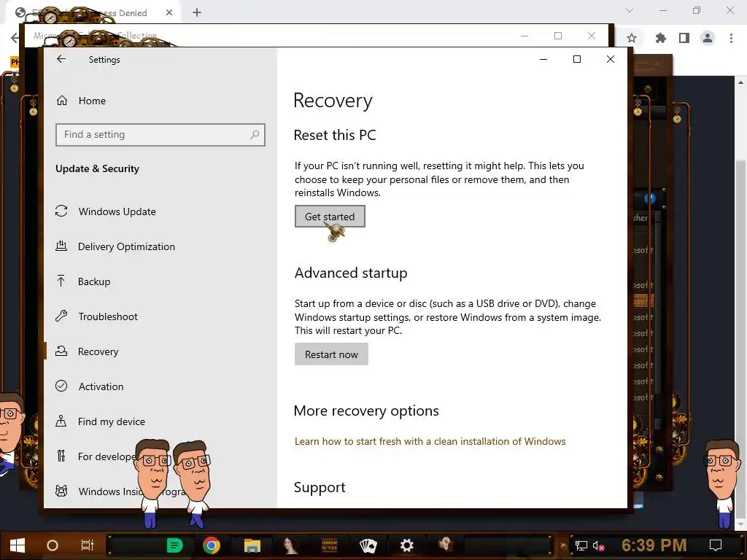Toggle Chrome side panel icon

pos(684,38)
